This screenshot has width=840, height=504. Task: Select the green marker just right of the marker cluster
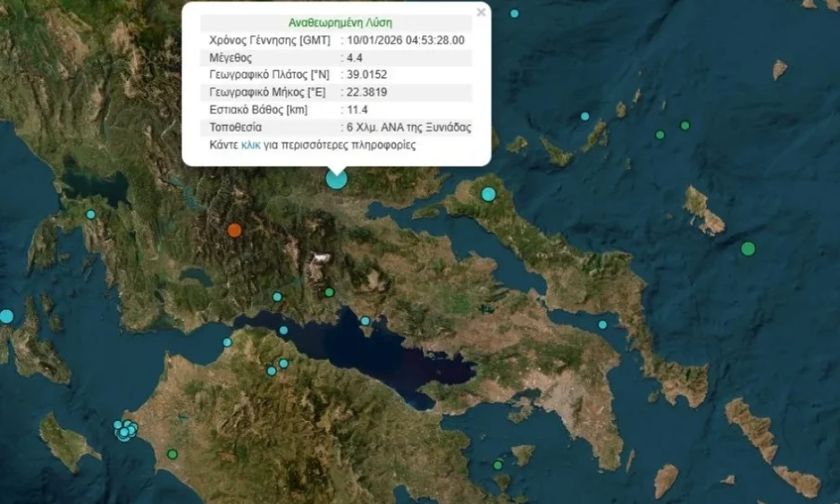172,454
